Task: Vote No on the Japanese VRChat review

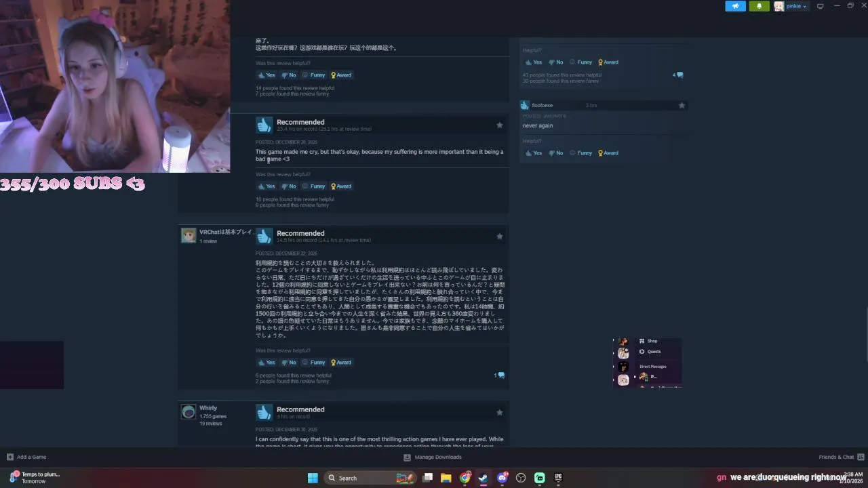Action: pos(288,363)
